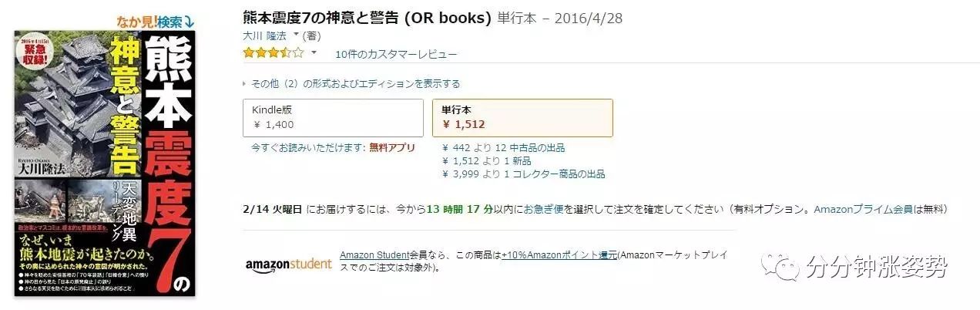Viewport: 980px width, 310px height.
Task: Click the star rating icons
Action: point(273,53)
